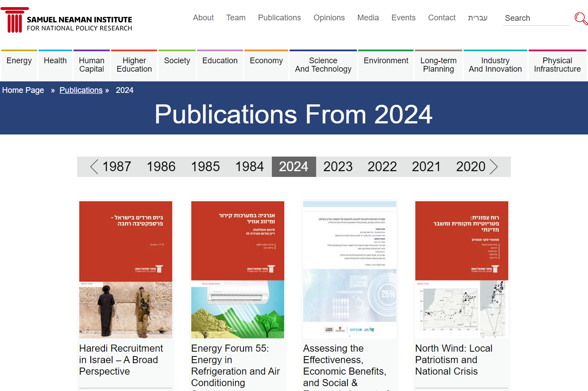Switch to Hebrew language עברית
588x391 pixels.
(x=478, y=18)
